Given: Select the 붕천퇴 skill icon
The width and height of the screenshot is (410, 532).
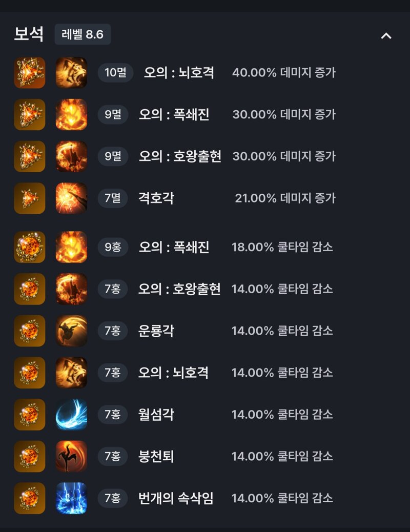Looking at the screenshot, I should click(x=71, y=456).
